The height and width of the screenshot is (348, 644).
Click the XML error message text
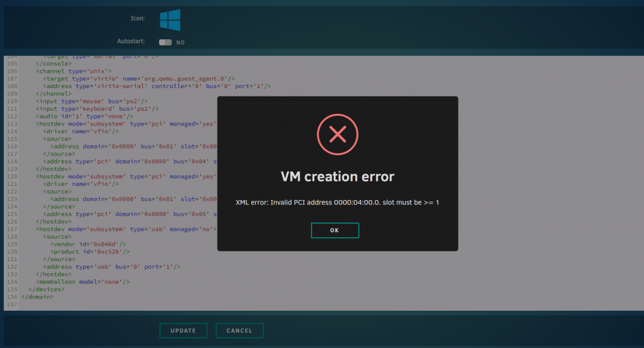(337, 203)
